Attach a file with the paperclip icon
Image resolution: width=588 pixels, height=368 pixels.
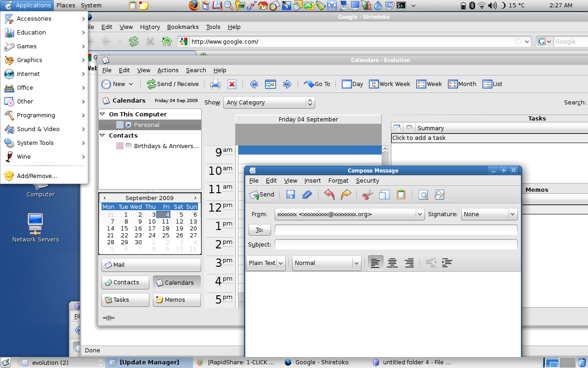click(x=307, y=195)
